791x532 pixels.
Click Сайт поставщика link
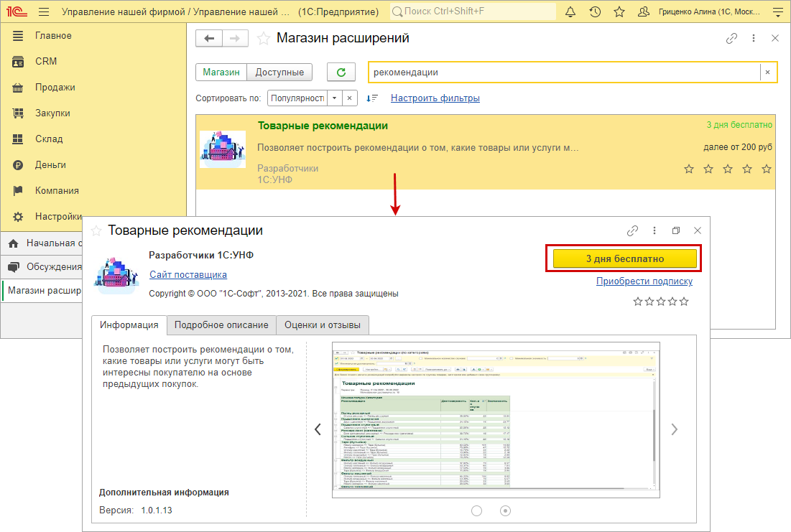point(188,275)
